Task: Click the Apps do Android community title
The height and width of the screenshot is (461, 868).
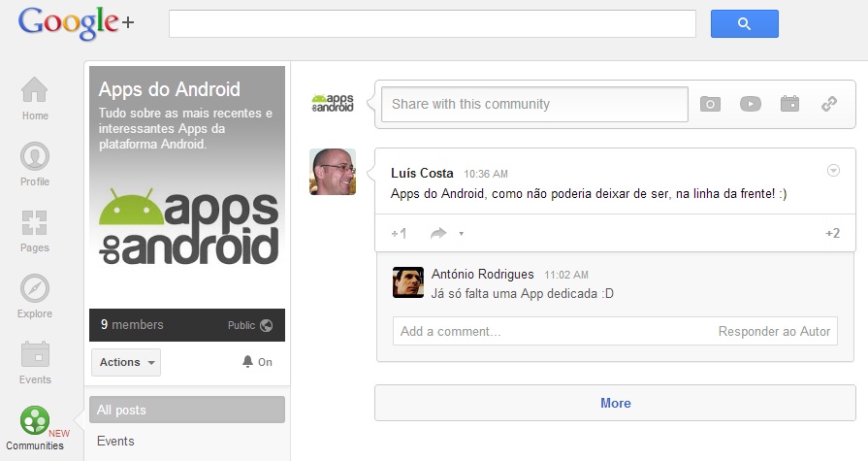Action: 170,89
